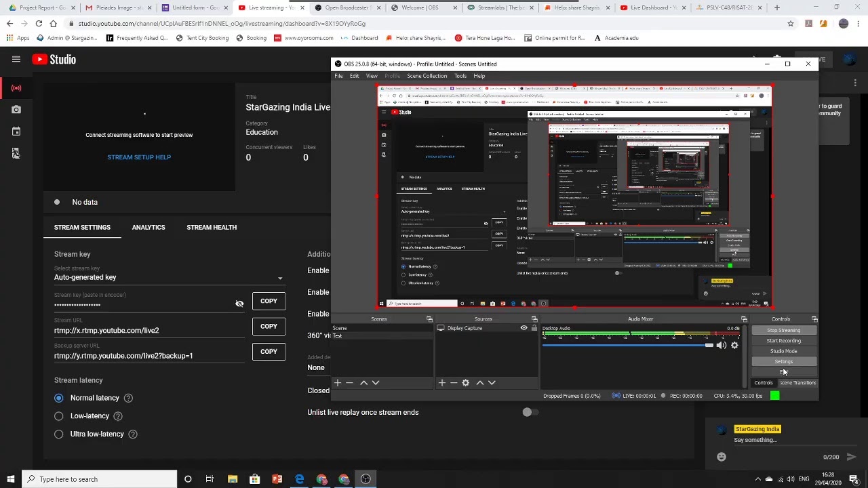Select the Stream (live) sidebar icon

coord(16,88)
